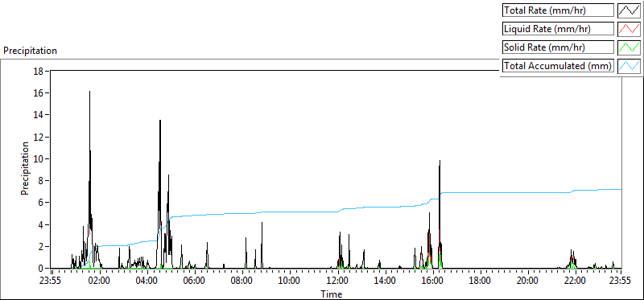644x300 pixels.
Task: Click the Solid Rate green line icon
Action: point(629,47)
